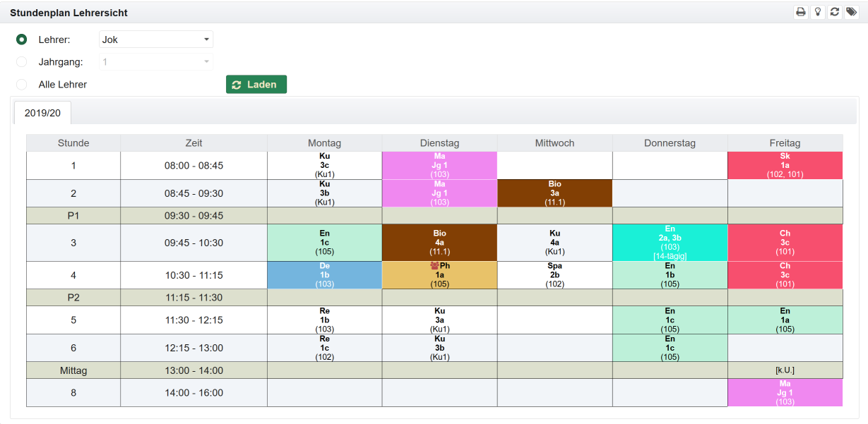
Task: Open the brown Bio 3a lesson on Wednesday
Action: [554, 193]
